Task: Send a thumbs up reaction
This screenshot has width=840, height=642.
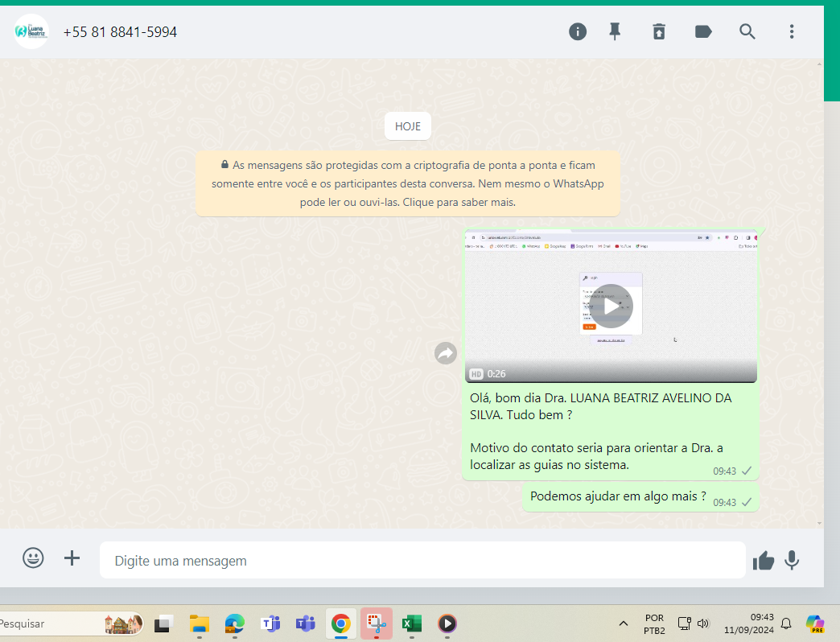Action: click(764, 561)
